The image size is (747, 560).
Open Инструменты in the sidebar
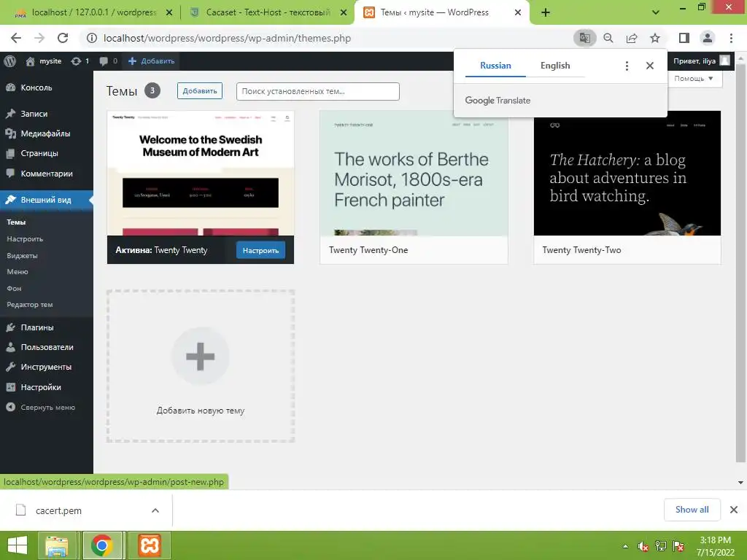tap(46, 367)
